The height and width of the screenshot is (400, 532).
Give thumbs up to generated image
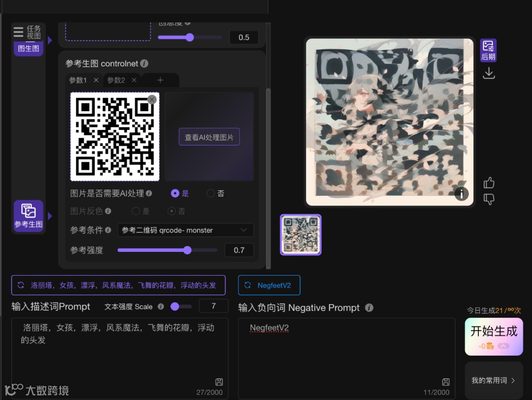489,183
